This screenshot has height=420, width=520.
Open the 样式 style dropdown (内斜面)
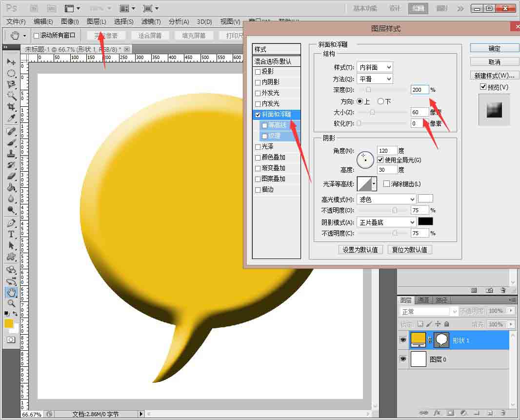click(375, 67)
